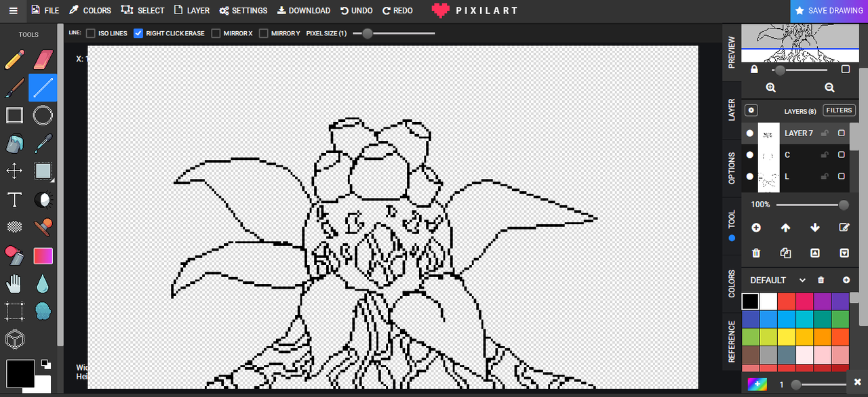Select the dashed Crop selection tool
This screenshot has width=868, height=397.
(14, 311)
